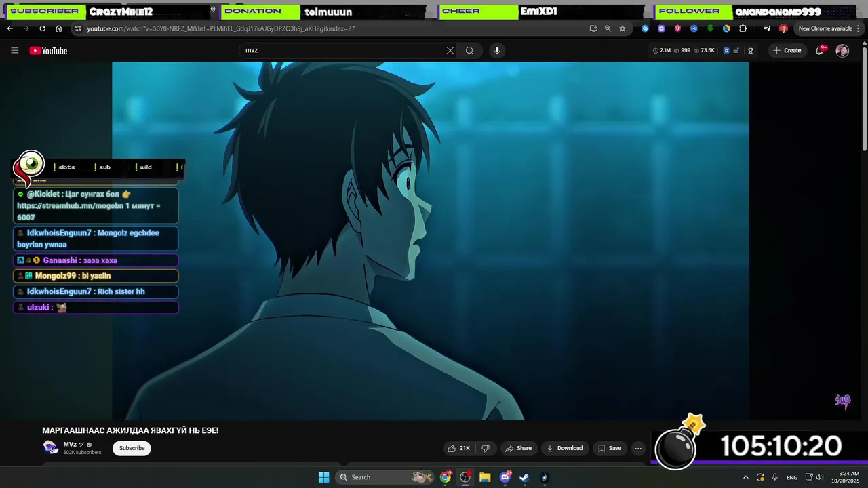The image size is (868, 488).
Task: Share this video
Action: (x=518, y=448)
